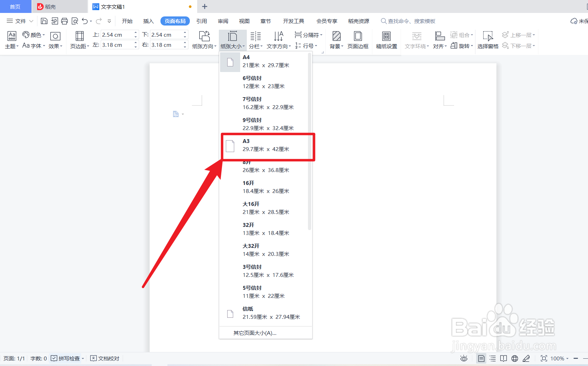Open 稿纸设置 grid paper settings
Viewport: 588px width, 366px height.
click(386, 40)
